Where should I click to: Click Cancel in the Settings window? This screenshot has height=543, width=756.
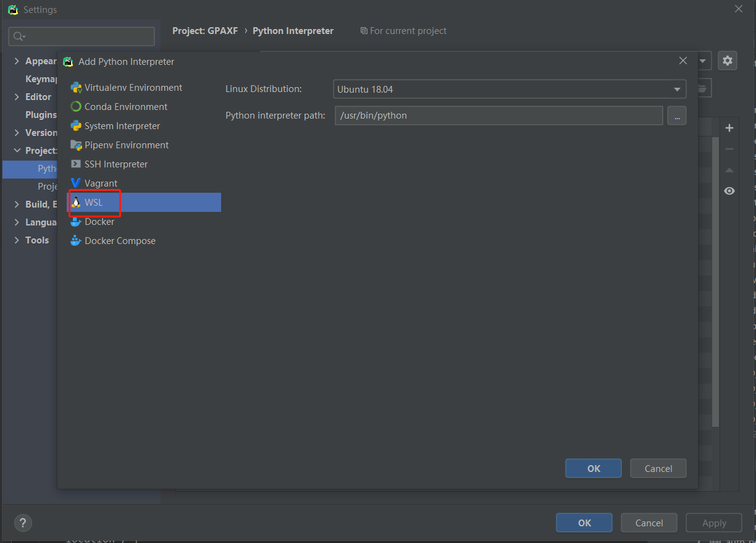pos(649,523)
